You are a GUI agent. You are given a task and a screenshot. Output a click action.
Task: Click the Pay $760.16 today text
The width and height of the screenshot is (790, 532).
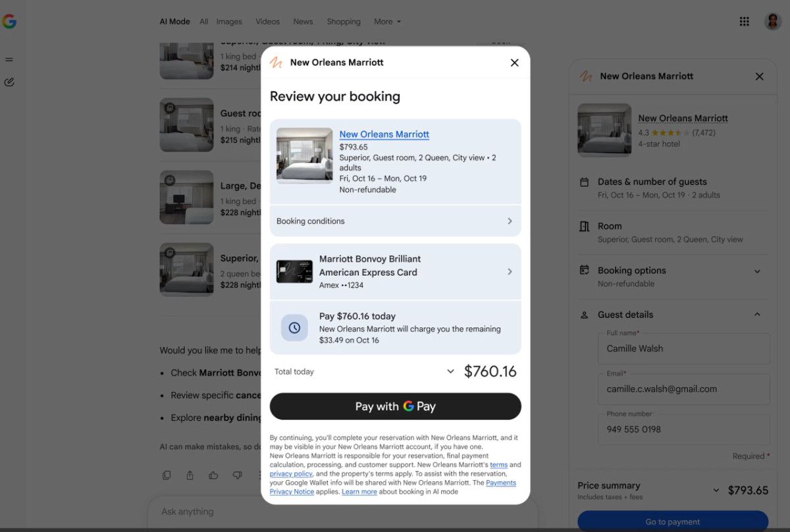pyautogui.click(x=357, y=316)
